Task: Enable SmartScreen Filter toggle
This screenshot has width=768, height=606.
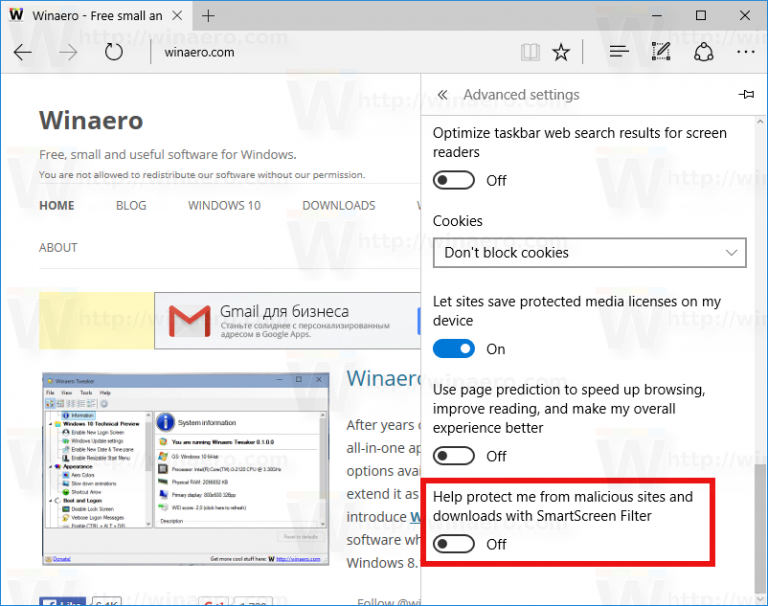Action: click(454, 544)
